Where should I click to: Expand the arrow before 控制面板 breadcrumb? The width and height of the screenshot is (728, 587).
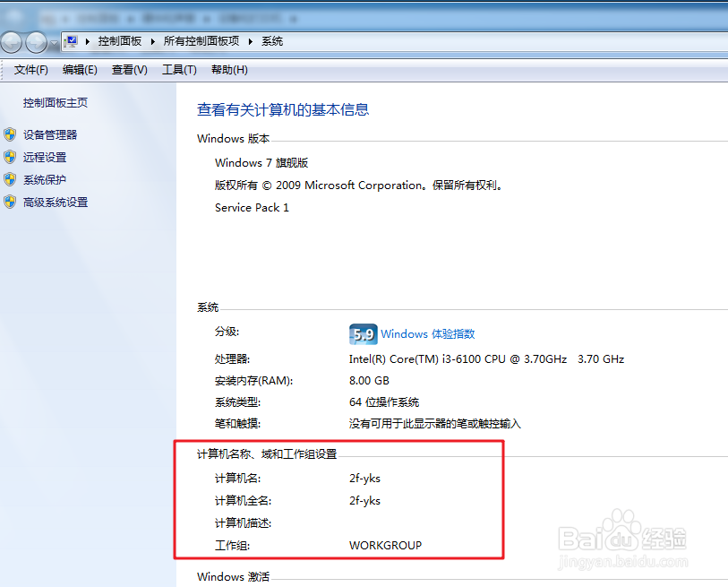(87, 41)
